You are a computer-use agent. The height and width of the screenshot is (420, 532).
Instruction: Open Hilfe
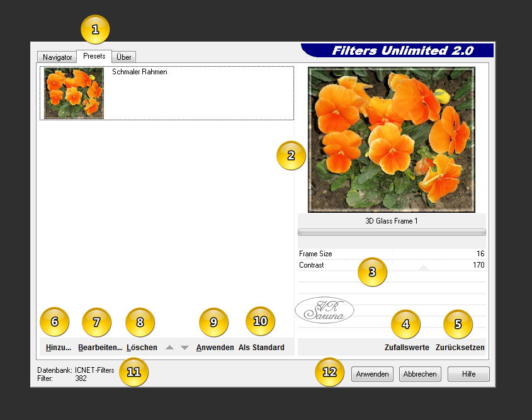point(468,374)
